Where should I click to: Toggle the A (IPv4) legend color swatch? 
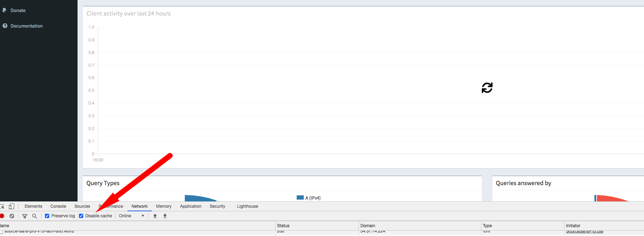pyautogui.click(x=300, y=198)
